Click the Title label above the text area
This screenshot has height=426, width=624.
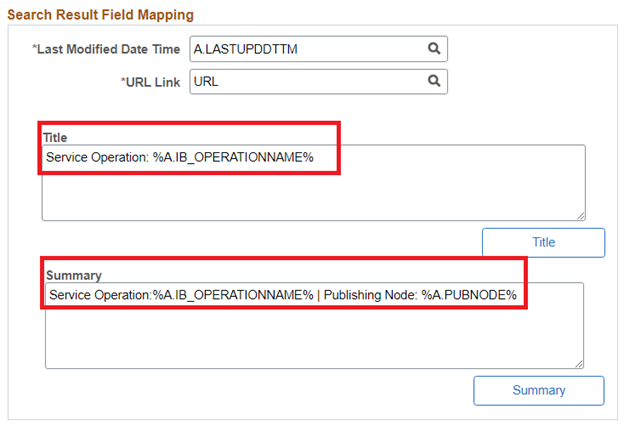(x=55, y=137)
